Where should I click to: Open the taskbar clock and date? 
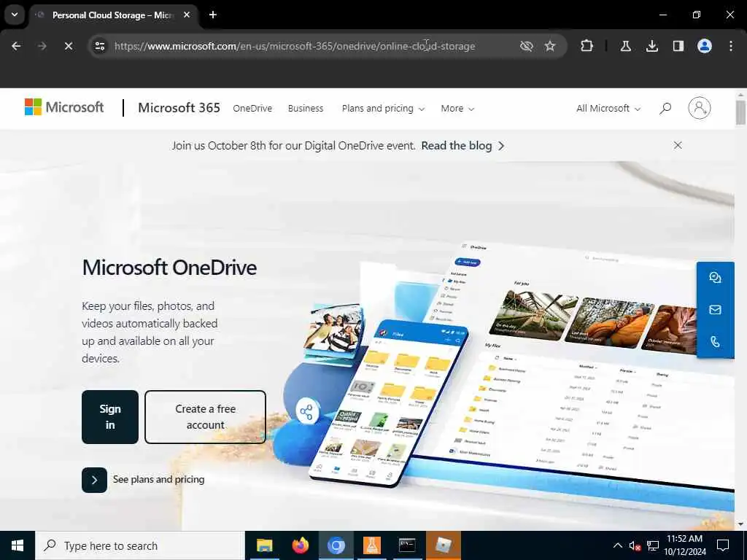coord(685,545)
